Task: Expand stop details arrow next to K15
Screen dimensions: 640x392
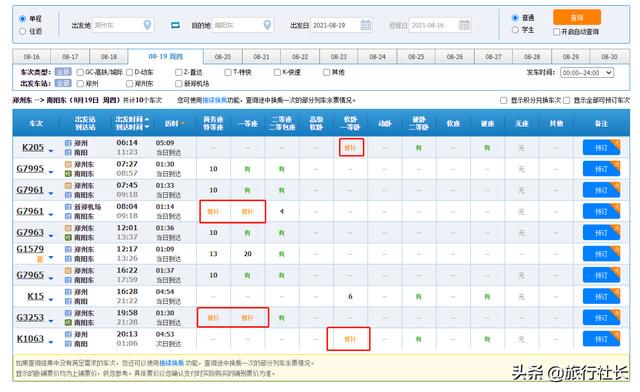Action: (x=51, y=299)
